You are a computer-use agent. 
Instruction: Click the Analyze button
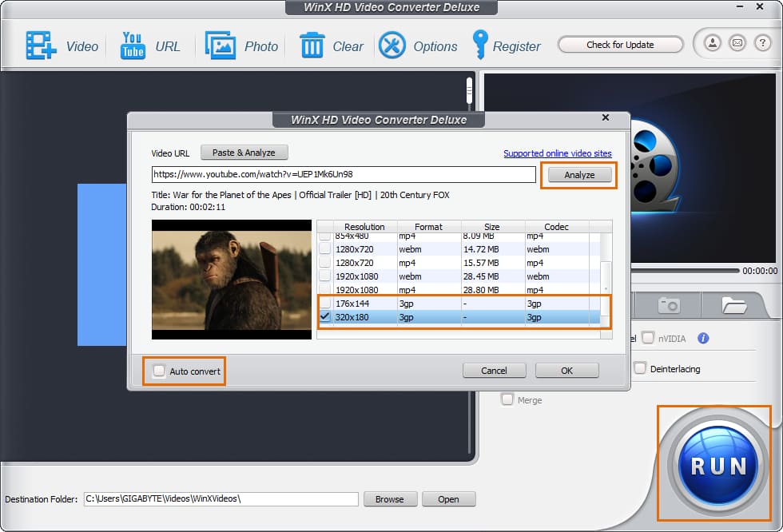[x=579, y=175]
